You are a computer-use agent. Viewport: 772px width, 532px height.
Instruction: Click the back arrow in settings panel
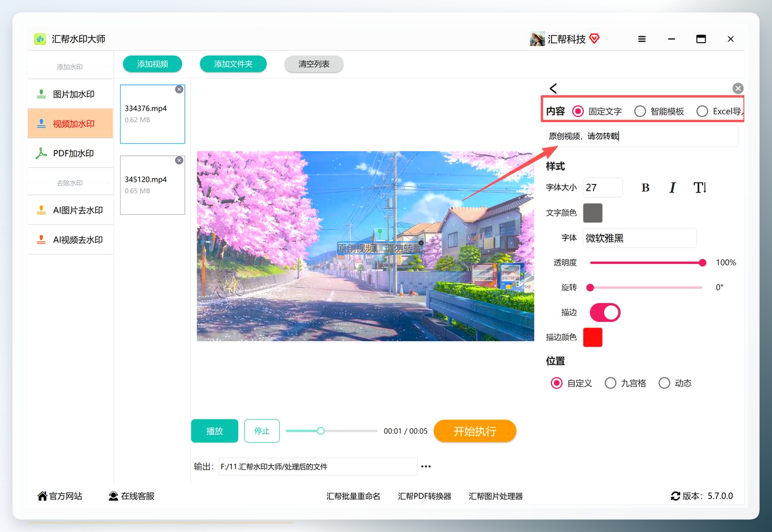(553, 88)
